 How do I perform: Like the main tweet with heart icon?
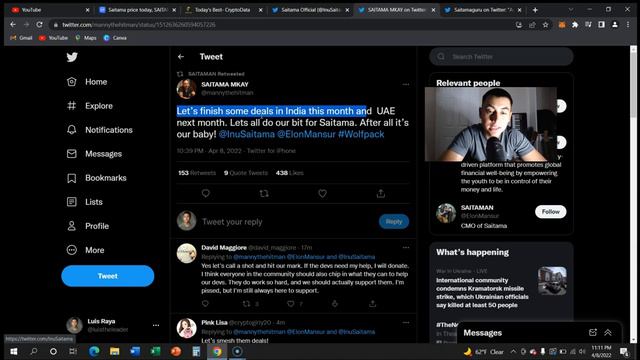tap(322, 193)
